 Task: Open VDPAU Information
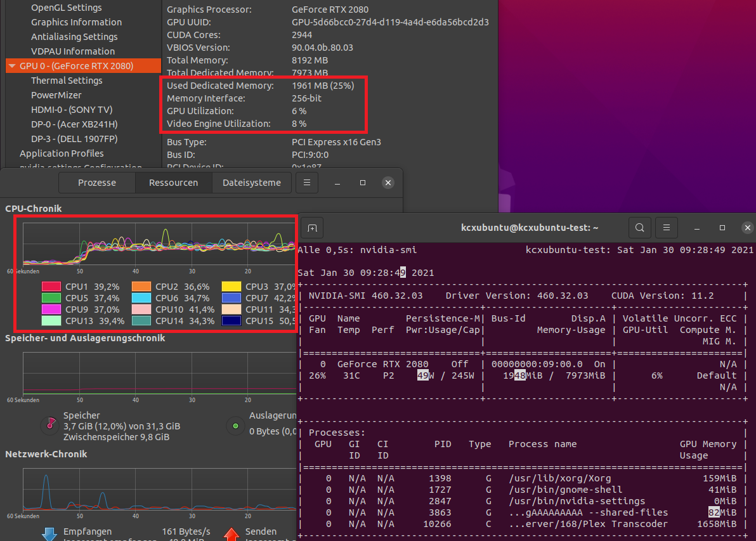73,51
